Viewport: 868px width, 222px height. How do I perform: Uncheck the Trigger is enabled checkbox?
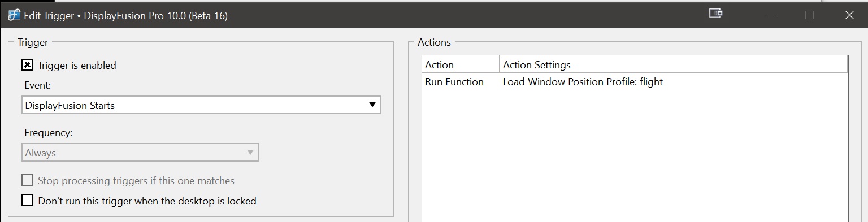tap(27, 65)
